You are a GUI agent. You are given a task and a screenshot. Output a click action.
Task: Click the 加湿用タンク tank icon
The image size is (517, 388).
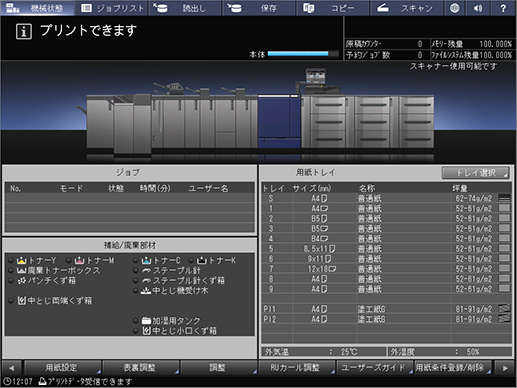[x=146, y=321]
